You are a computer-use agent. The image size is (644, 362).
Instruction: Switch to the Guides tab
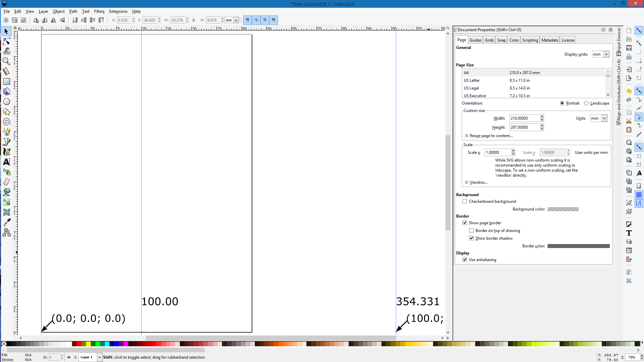click(475, 40)
